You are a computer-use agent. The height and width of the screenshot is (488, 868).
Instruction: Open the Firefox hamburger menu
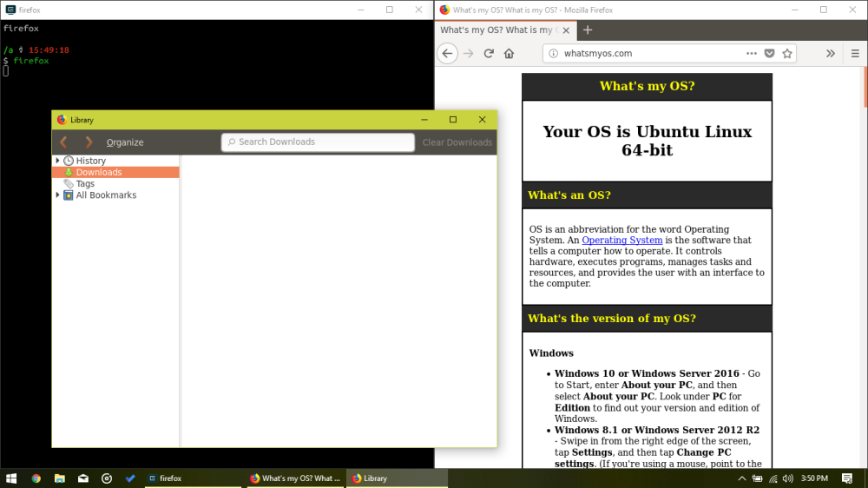[855, 53]
